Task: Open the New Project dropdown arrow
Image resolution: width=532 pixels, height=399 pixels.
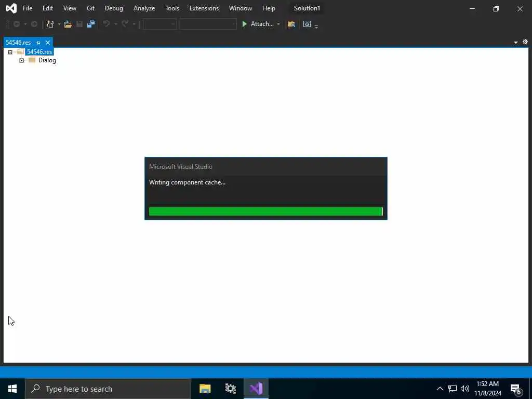Action: (59, 24)
